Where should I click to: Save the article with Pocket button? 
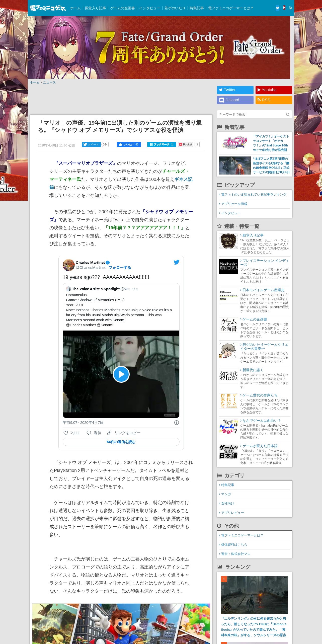coord(186,144)
